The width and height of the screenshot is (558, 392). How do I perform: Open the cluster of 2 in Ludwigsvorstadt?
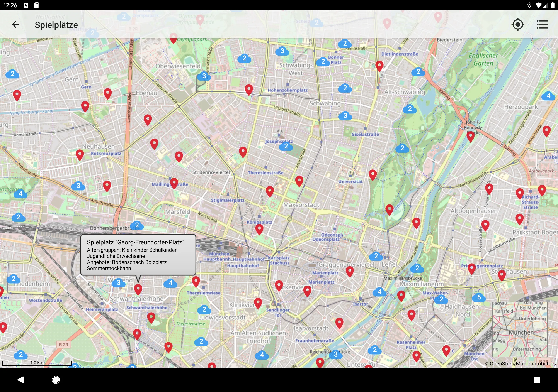point(204,309)
